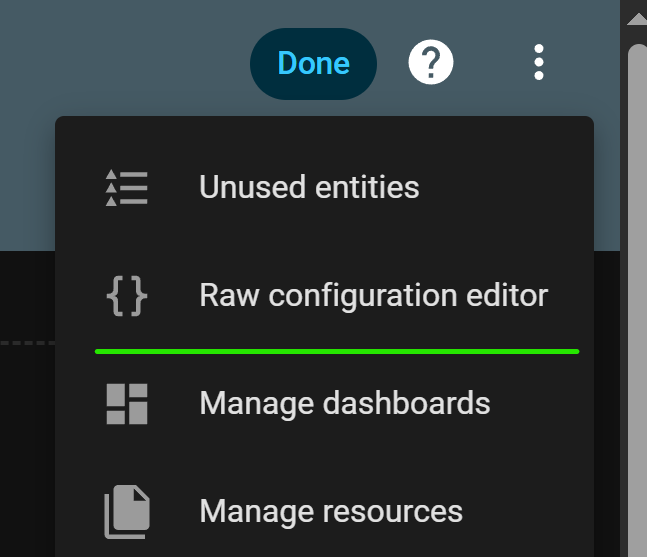
Task: Click the "Manage dashboards" text label
Action: tap(345, 404)
